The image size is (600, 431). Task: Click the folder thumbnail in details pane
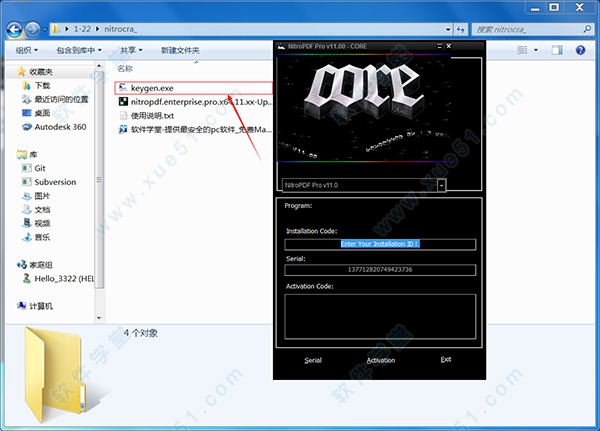pyautogui.click(x=53, y=374)
